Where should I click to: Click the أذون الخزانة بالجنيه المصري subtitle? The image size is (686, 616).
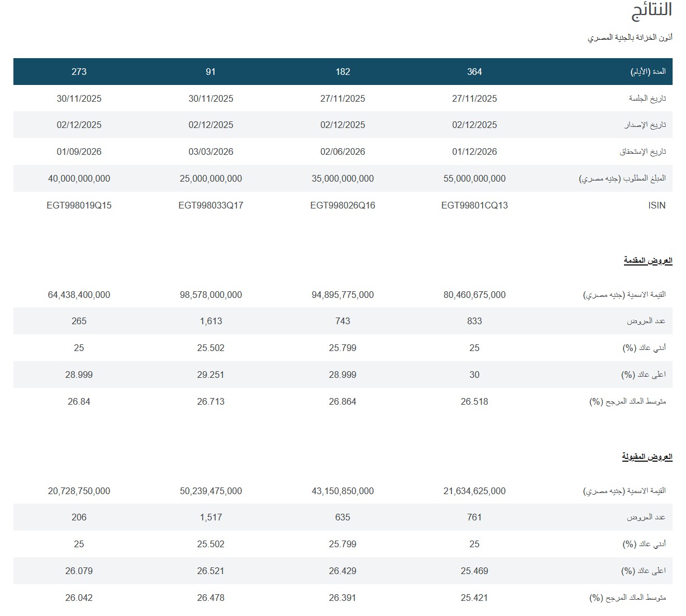pos(630,37)
